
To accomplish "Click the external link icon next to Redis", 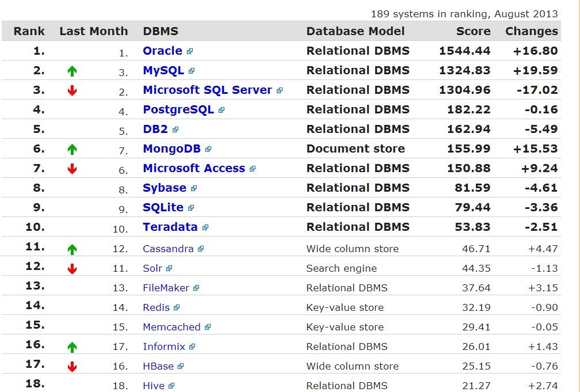I will click(177, 307).
